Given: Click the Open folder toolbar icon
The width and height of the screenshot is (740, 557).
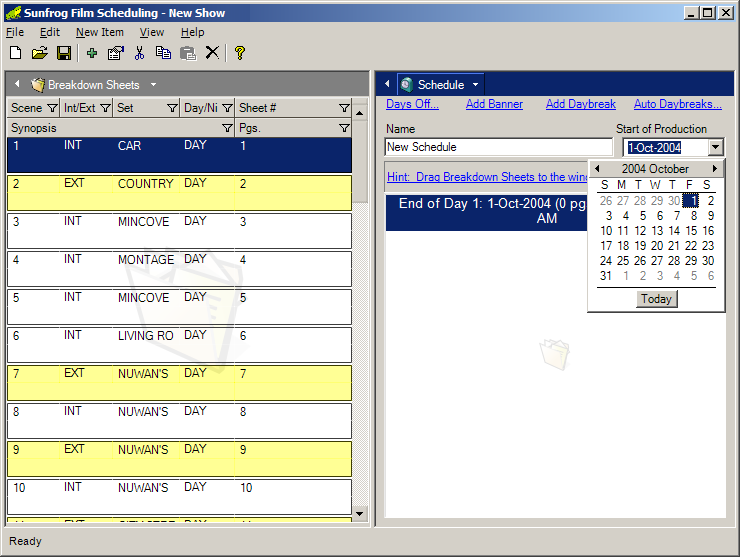Looking at the screenshot, I should point(40,52).
